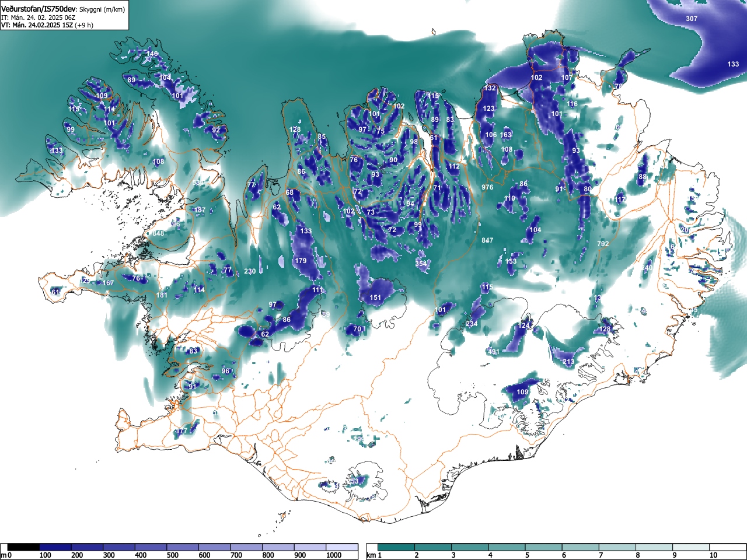The width and height of the screenshot is (747, 560).
Task: Select the IT initial time line 06Z
Action: click(x=38, y=17)
